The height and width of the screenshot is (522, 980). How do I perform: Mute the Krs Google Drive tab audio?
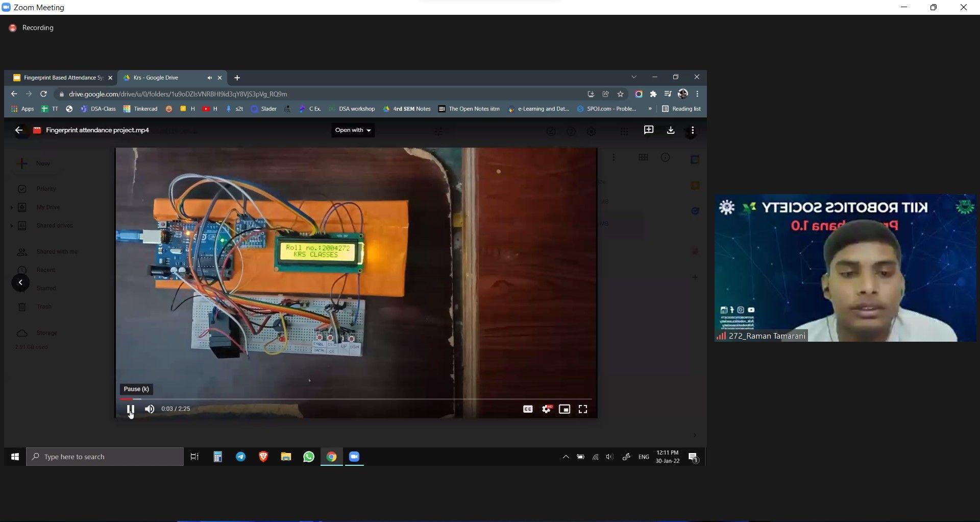209,78
